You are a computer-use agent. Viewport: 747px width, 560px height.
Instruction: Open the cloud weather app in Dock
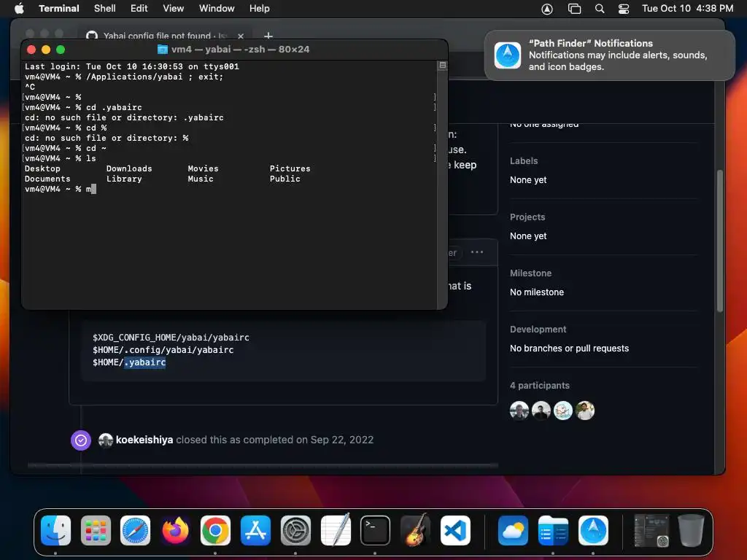pyautogui.click(x=513, y=530)
